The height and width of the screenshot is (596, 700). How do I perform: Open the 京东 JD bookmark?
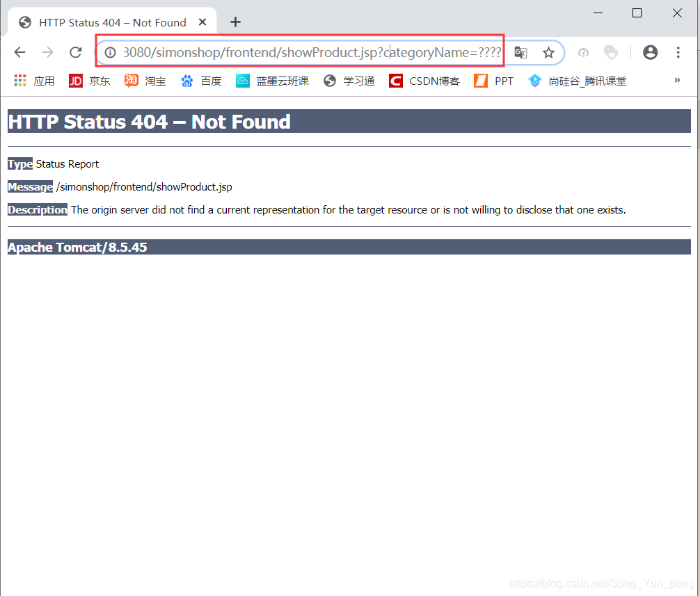tap(89, 81)
